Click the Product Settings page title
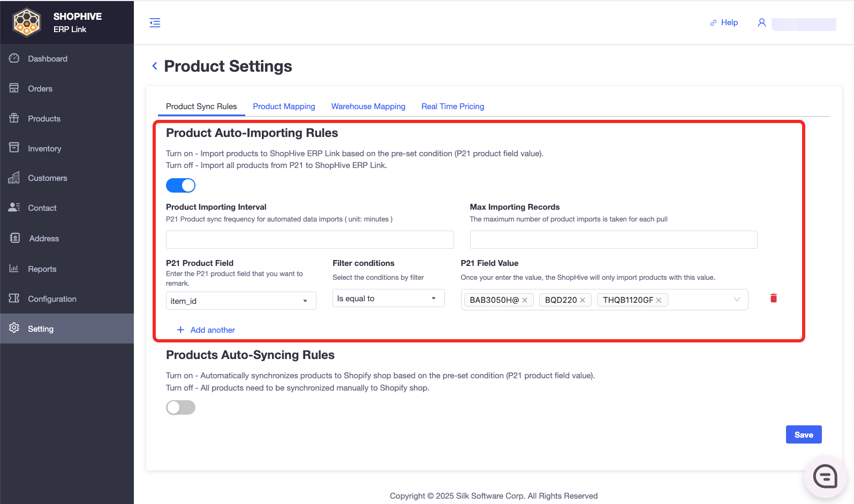The width and height of the screenshot is (854, 504). [228, 66]
